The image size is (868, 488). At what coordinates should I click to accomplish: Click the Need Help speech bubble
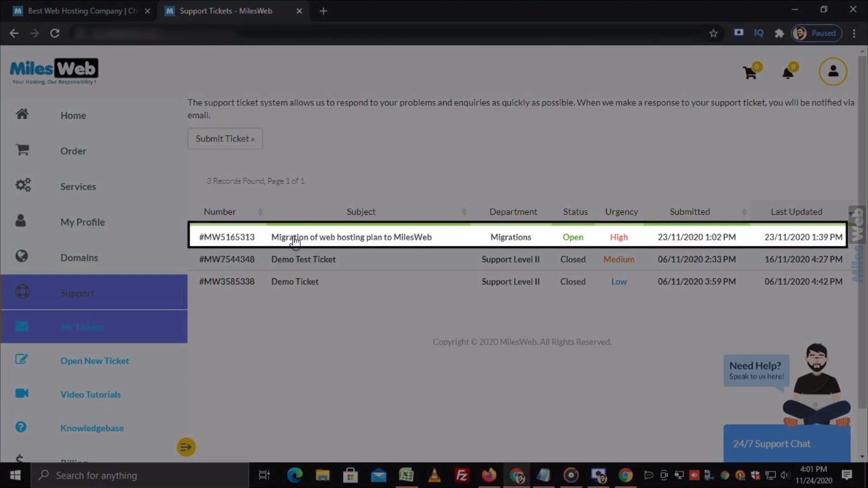pos(756,370)
